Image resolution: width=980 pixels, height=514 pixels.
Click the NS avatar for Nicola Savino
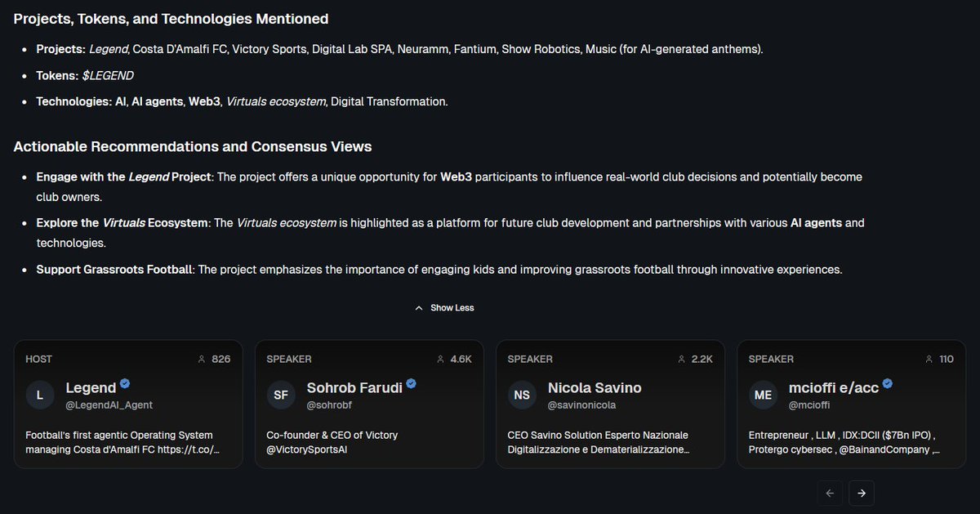pos(521,396)
